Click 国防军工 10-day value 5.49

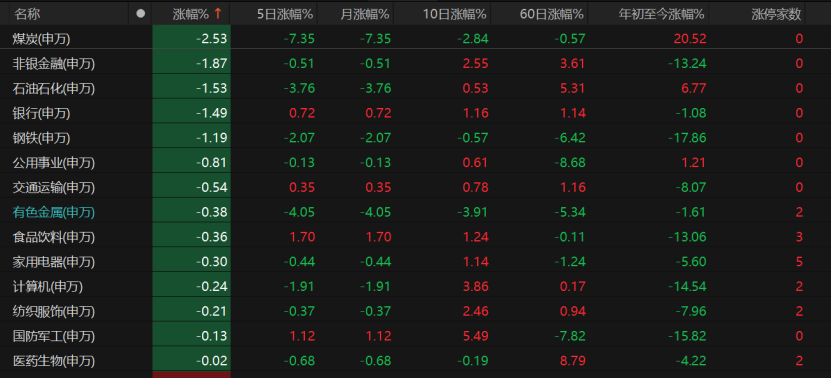coord(475,336)
